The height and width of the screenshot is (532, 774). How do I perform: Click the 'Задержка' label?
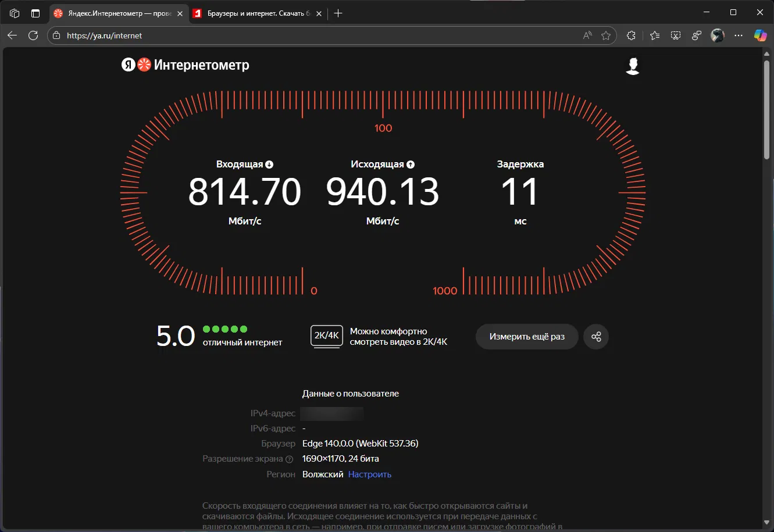(x=520, y=165)
